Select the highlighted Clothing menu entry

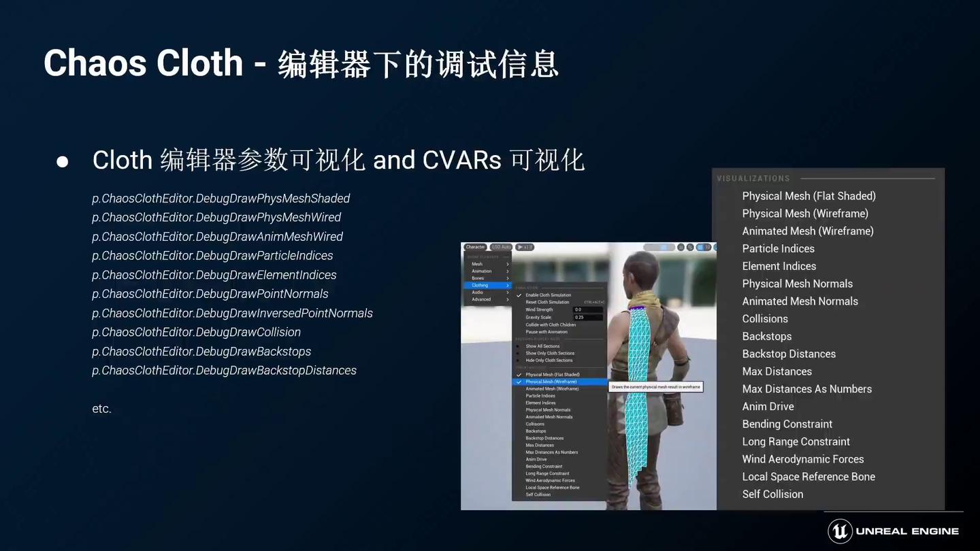[487, 286]
